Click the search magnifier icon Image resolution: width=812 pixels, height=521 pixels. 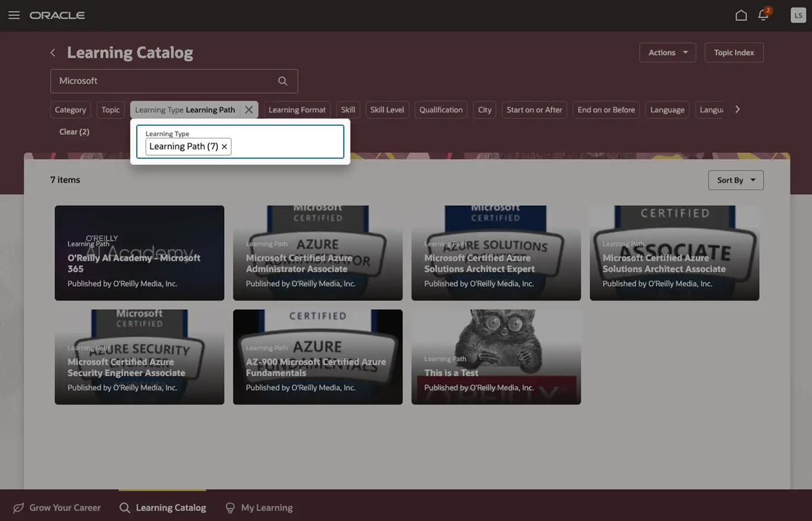(283, 81)
